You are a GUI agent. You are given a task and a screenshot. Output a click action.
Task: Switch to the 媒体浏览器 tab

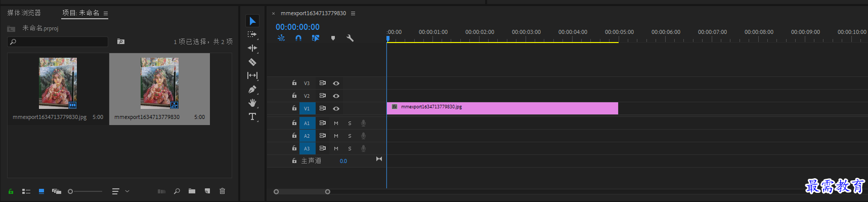tap(24, 13)
